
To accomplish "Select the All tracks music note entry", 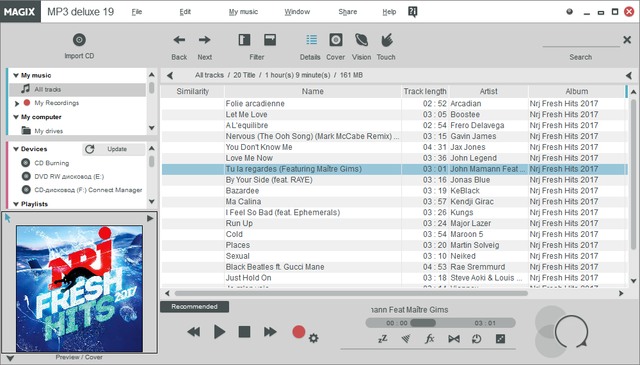I will [x=78, y=89].
